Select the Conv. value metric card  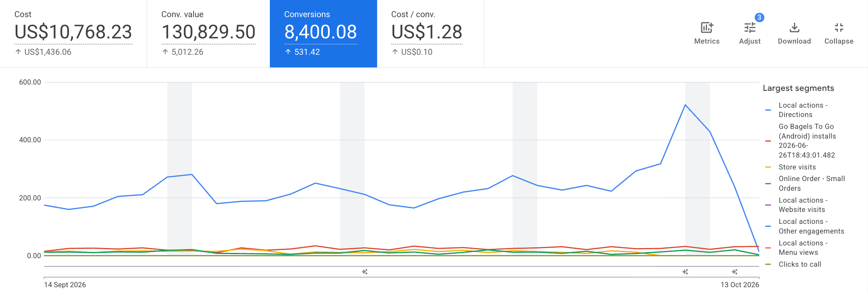point(208,34)
